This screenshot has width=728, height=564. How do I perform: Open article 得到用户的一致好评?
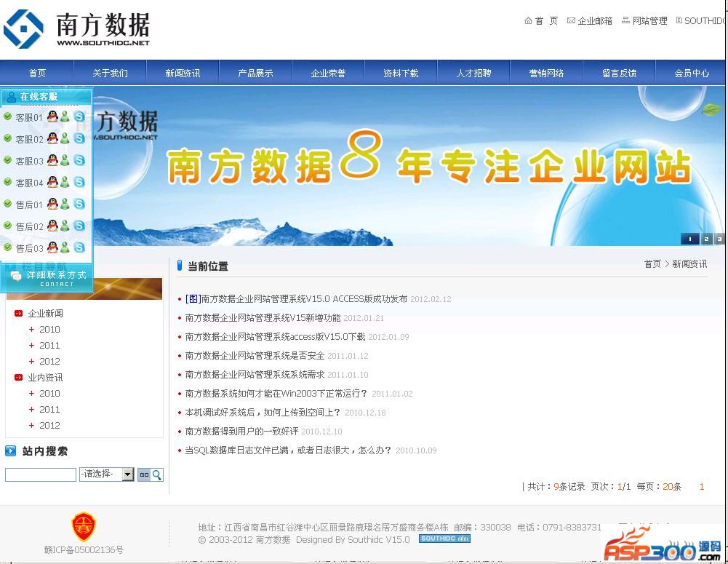pyautogui.click(x=241, y=432)
